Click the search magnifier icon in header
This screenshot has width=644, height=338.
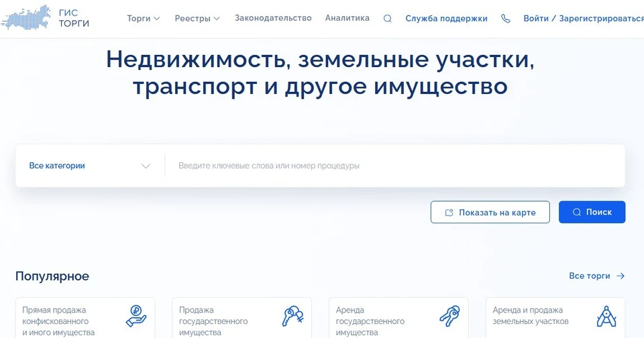coord(387,19)
